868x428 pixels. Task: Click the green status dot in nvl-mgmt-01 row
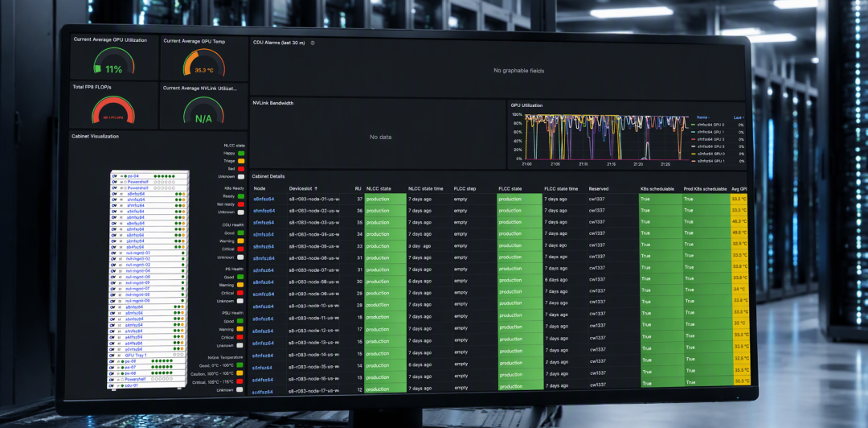(x=183, y=253)
